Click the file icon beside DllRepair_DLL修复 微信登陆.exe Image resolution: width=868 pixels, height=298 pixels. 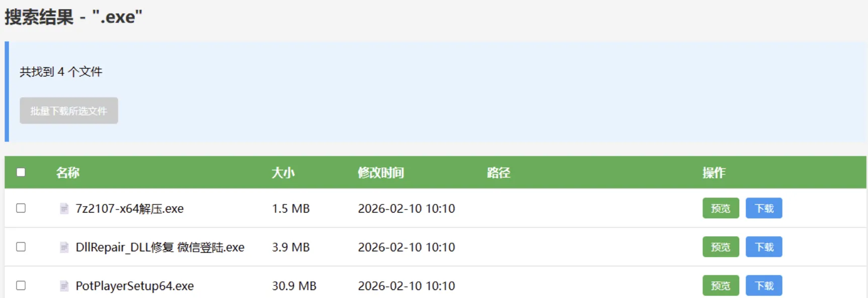tap(64, 247)
